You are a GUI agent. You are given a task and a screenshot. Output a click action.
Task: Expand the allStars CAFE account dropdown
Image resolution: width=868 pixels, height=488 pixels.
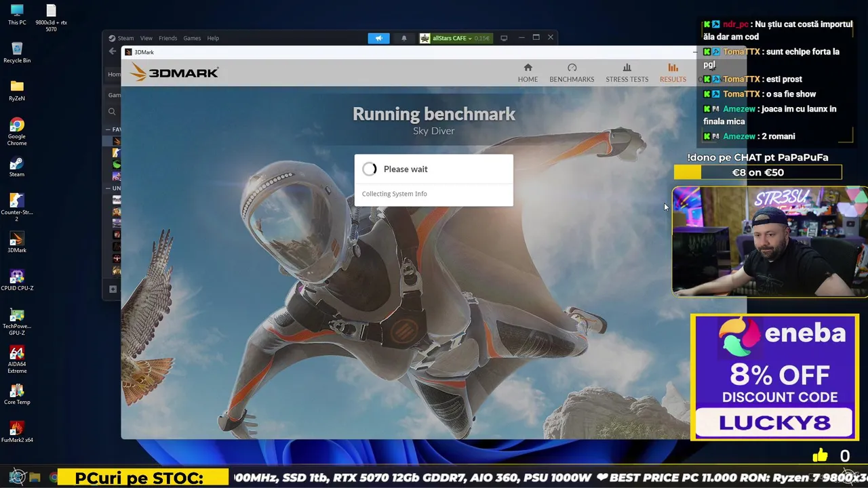[454, 38]
